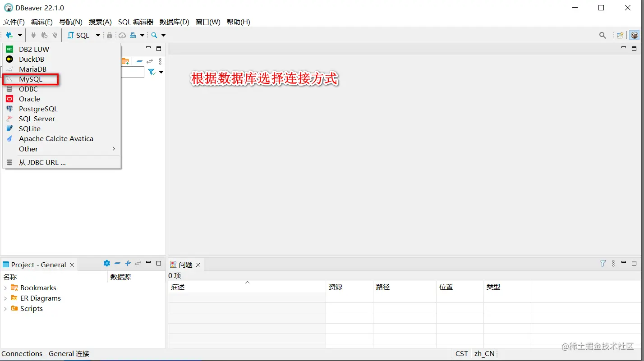
Task: Open the navigator view menu (three dots)
Action: [160, 61]
